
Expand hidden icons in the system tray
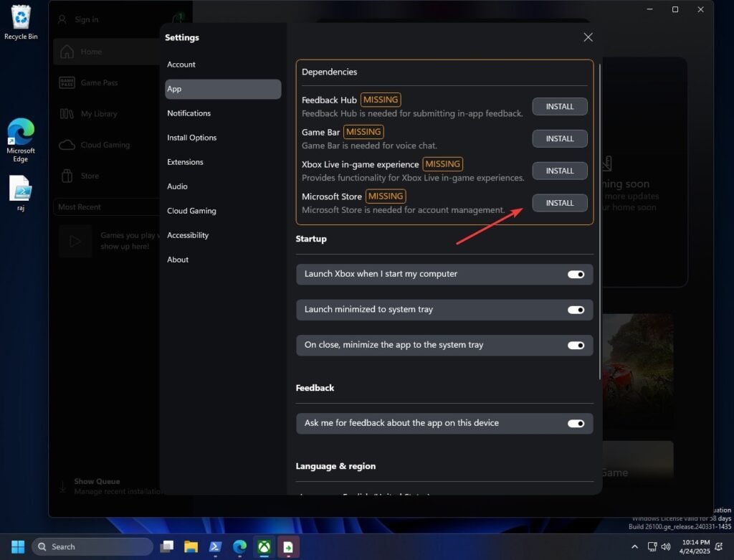click(637, 546)
